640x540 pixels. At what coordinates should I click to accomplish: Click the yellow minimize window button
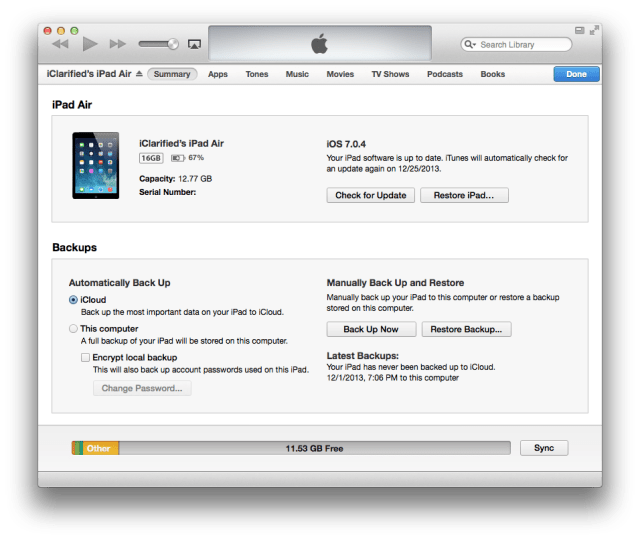point(61,31)
